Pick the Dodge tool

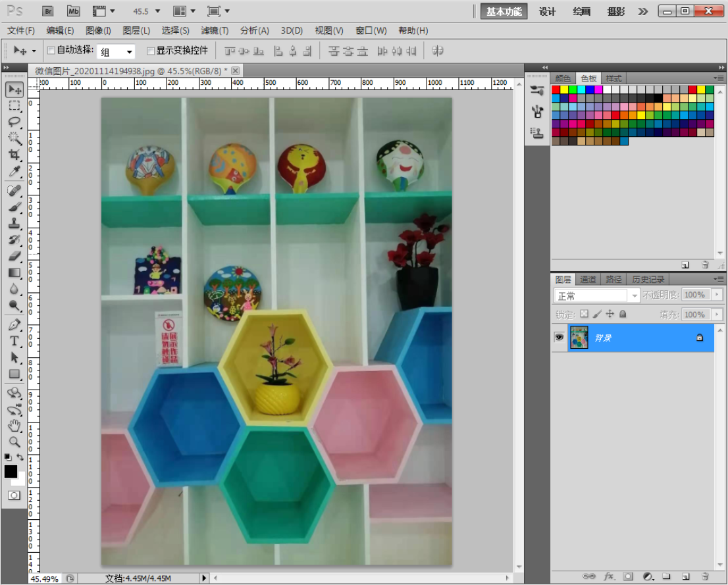coord(14,305)
